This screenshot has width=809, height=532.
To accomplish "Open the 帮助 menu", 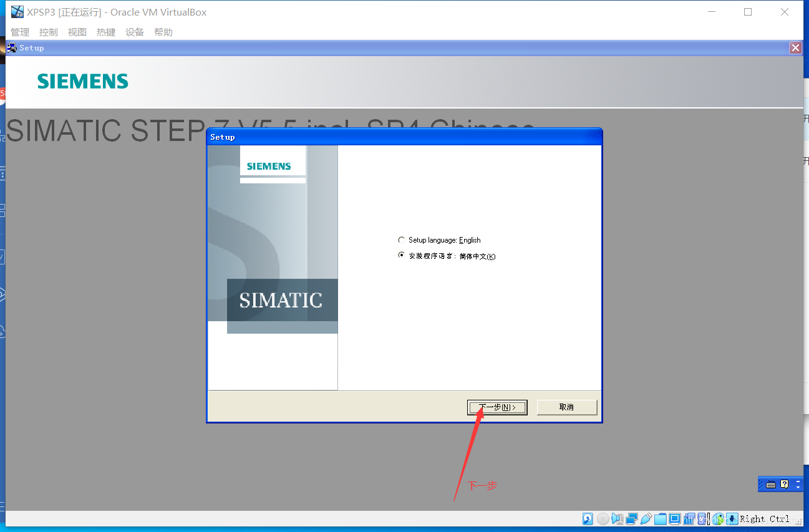I will (x=163, y=32).
